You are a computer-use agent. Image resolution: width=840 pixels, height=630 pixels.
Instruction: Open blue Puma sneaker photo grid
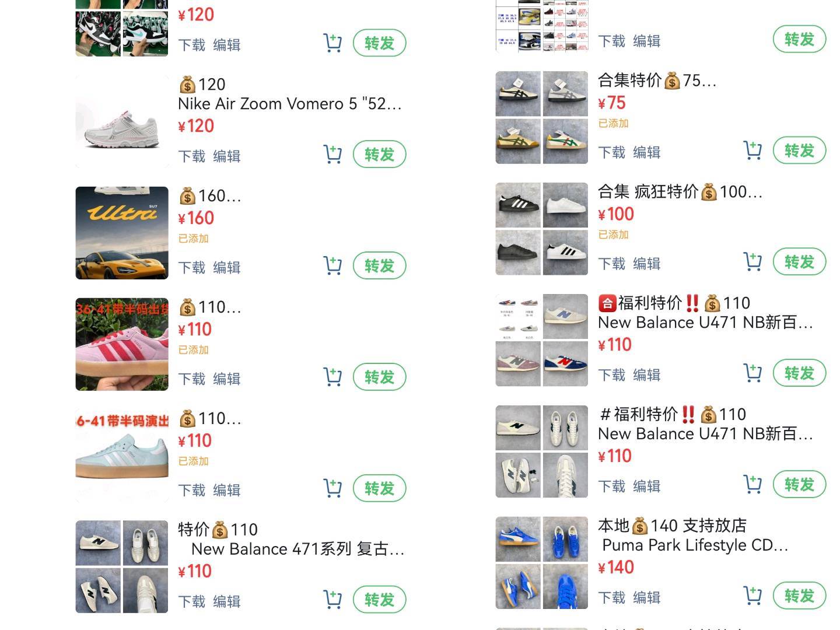coord(542,563)
